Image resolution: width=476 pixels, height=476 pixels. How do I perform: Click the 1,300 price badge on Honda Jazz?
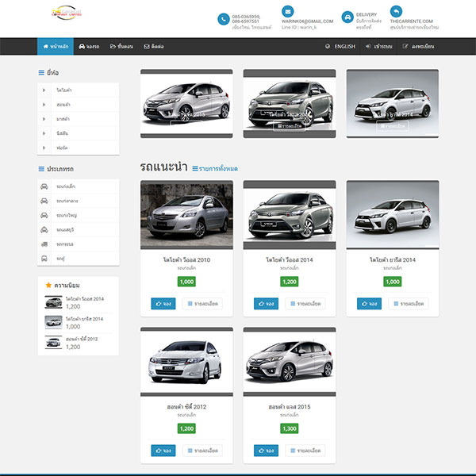coord(290,428)
